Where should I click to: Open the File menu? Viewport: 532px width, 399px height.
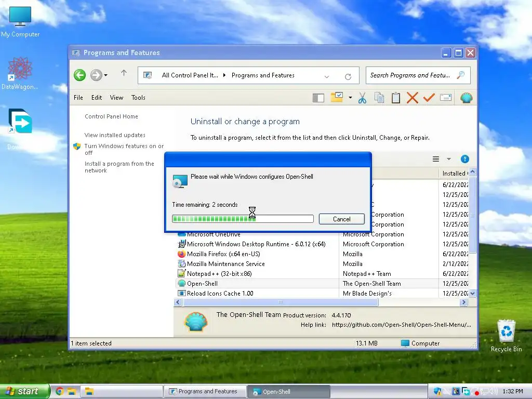click(78, 97)
